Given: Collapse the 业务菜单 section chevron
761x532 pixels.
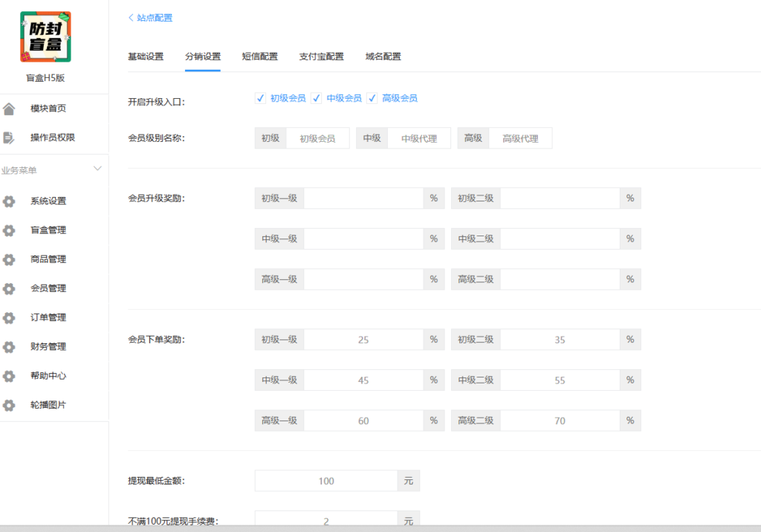Looking at the screenshot, I should 97,169.
